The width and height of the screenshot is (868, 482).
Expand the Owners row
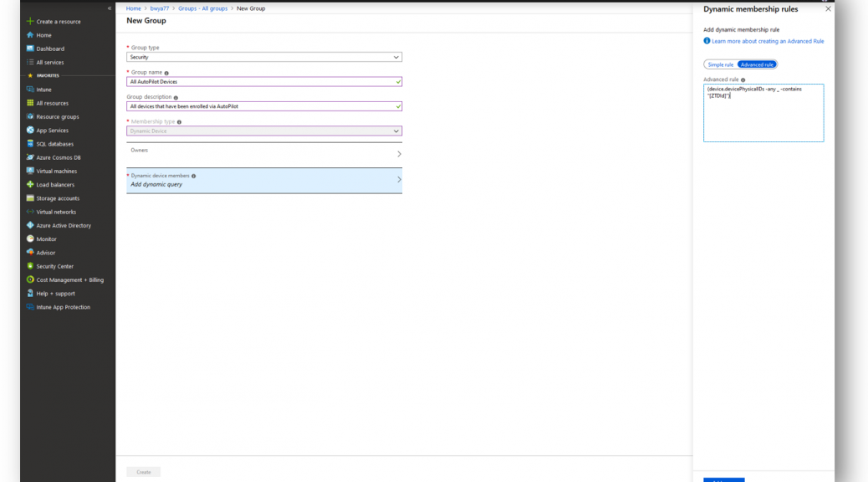[x=264, y=154]
